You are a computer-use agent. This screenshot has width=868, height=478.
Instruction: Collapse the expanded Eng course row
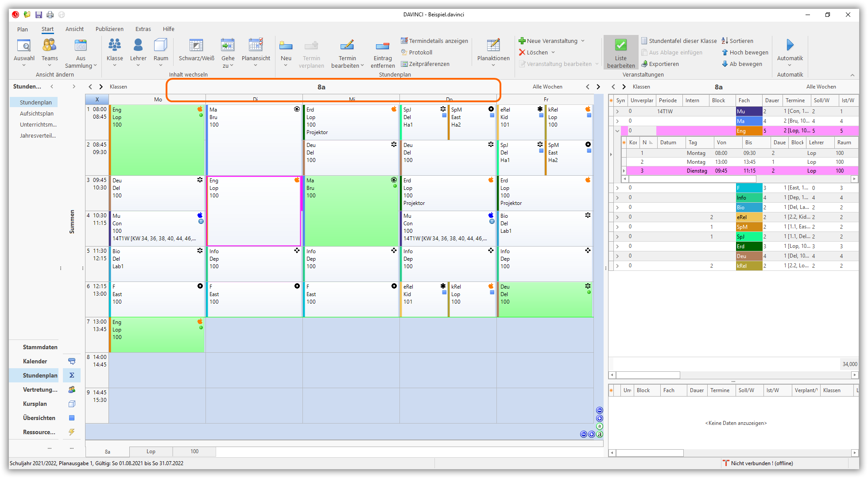tap(617, 131)
